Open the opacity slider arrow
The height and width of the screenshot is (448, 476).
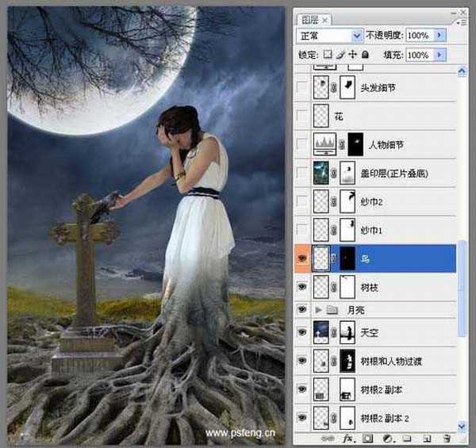(440, 36)
